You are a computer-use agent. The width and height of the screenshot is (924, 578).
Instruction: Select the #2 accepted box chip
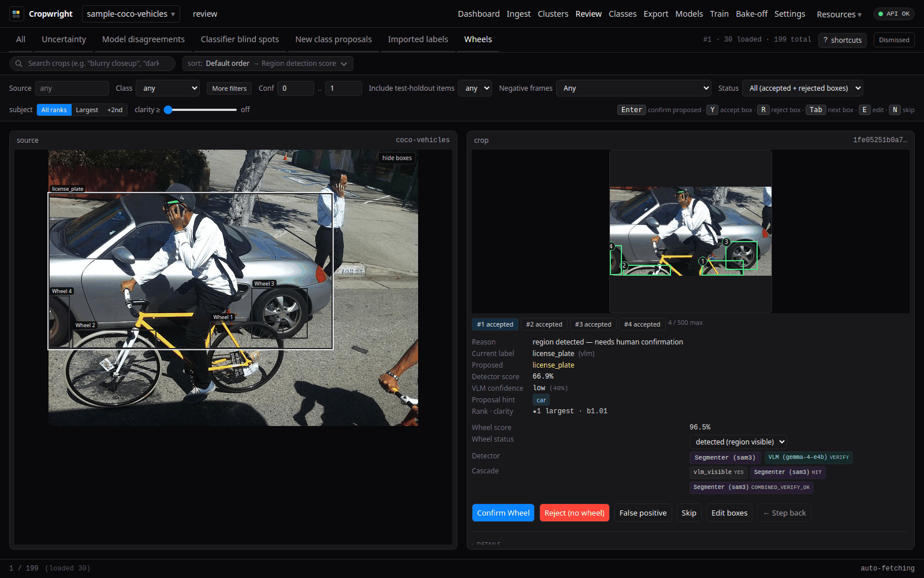click(544, 324)
